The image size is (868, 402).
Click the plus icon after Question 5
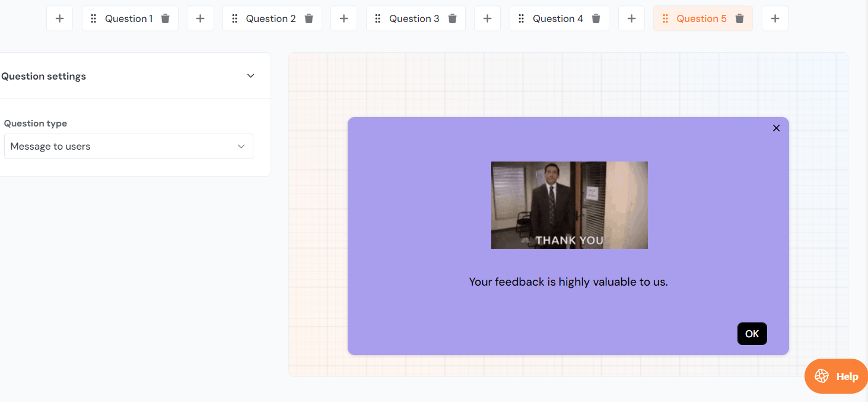(775, 18)
